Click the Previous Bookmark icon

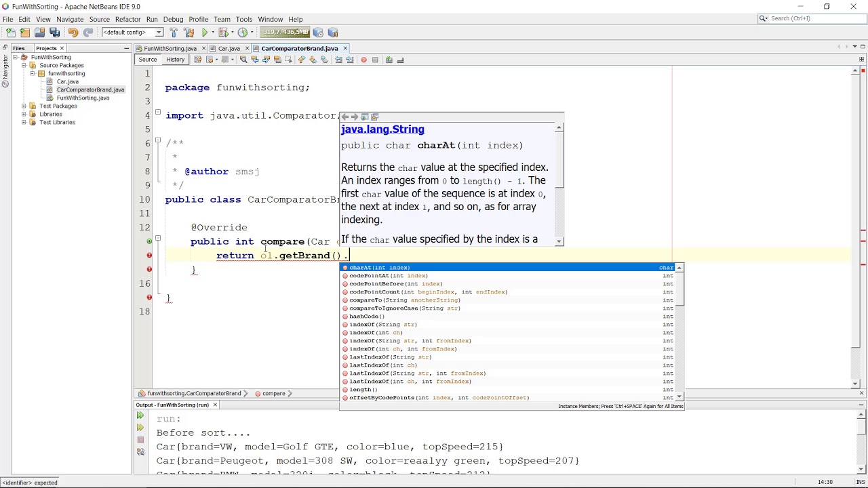click(x=301, y=60)
